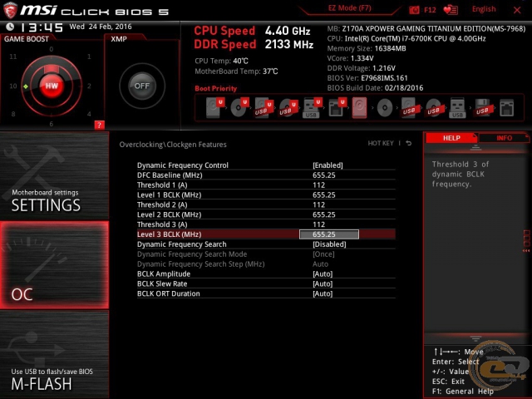Select the UEFI network boot icon
This screenshot has height=399, width=532.
pos(337,108)
